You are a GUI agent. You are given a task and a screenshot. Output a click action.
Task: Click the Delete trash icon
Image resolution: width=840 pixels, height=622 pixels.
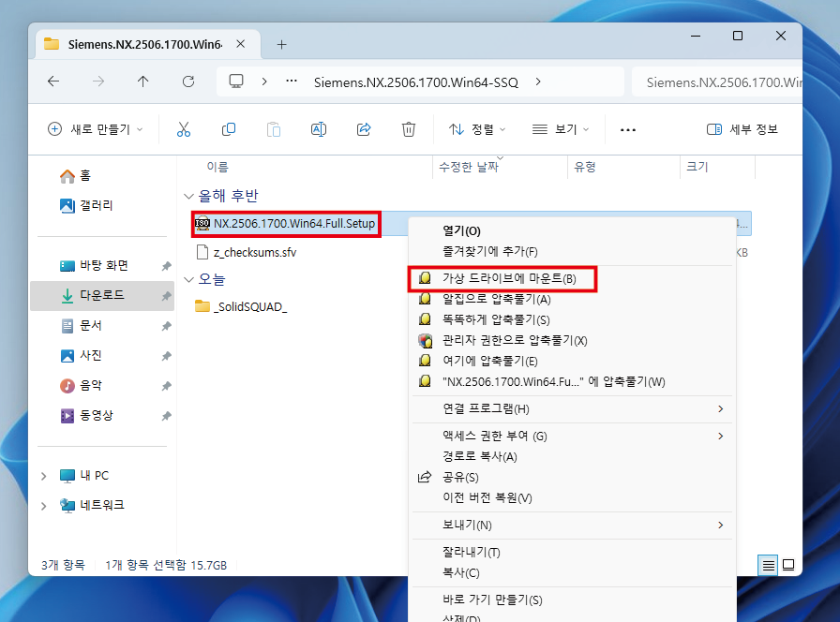point(409,129)
